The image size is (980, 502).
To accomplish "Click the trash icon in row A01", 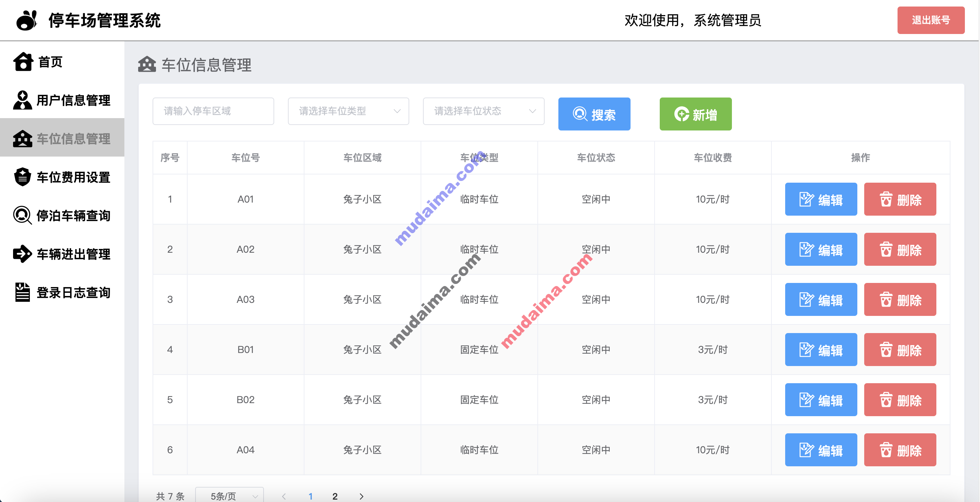I will coord(886,199).
